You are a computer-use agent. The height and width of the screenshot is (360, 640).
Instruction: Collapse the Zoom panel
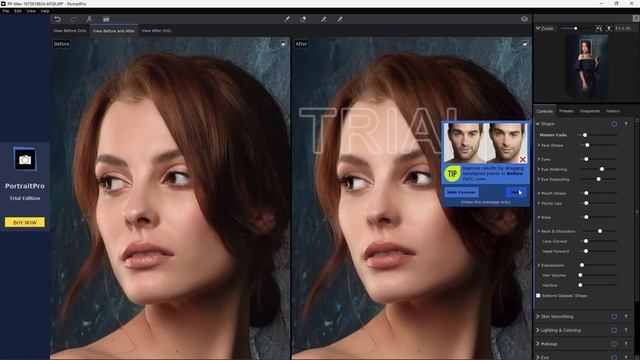coord(538,28)
